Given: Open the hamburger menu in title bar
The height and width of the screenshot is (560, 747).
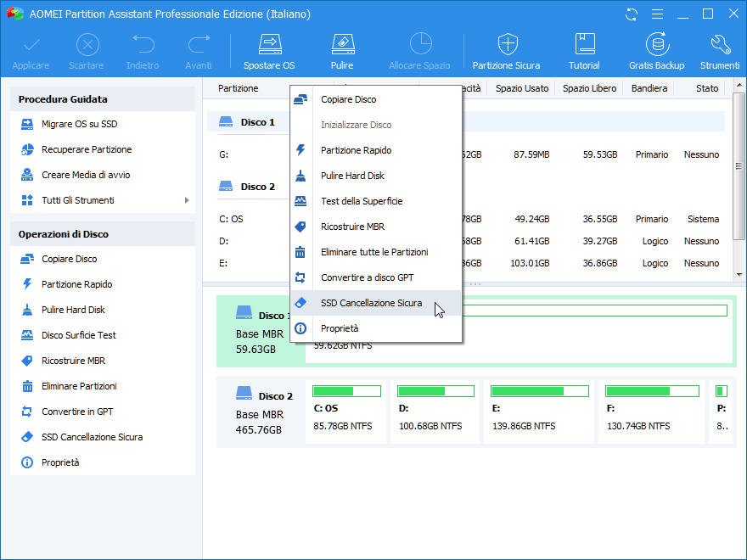Looking at the screenshot, I should tap(657, 14).
